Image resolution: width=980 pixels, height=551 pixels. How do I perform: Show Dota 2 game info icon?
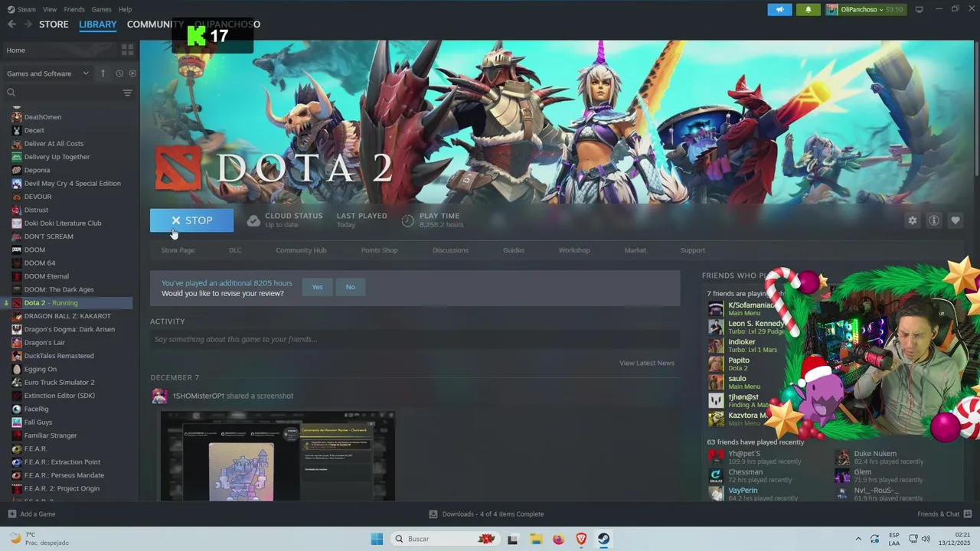tap(934, 220)
